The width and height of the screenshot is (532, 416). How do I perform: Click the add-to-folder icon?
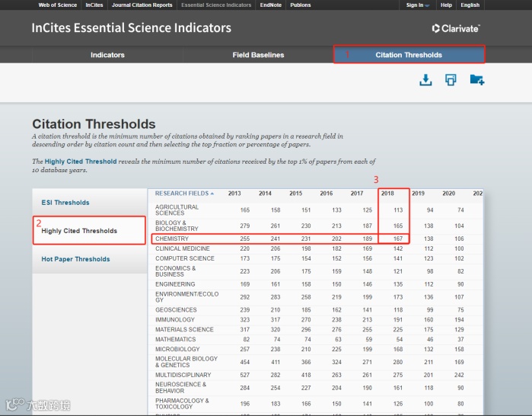click(x=477, y=80)
